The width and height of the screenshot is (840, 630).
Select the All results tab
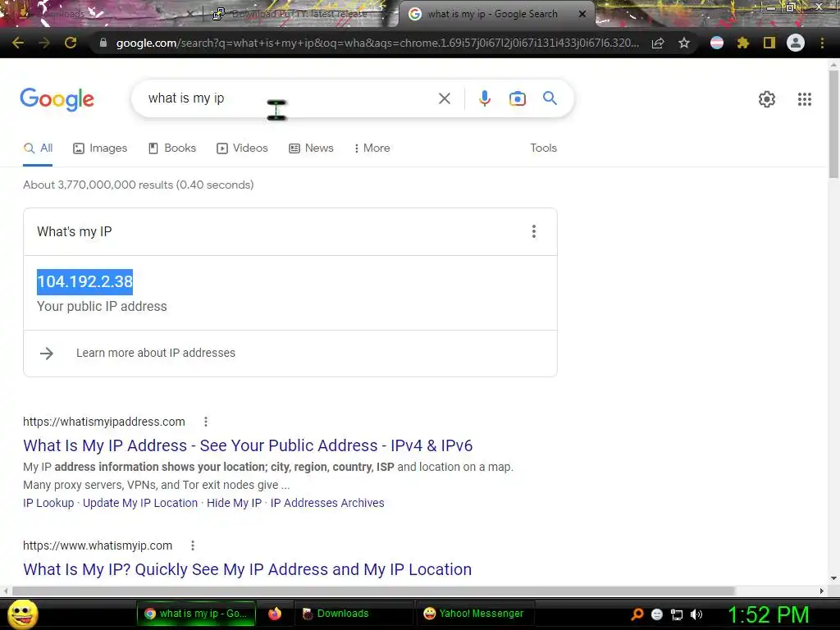(38, 148)
